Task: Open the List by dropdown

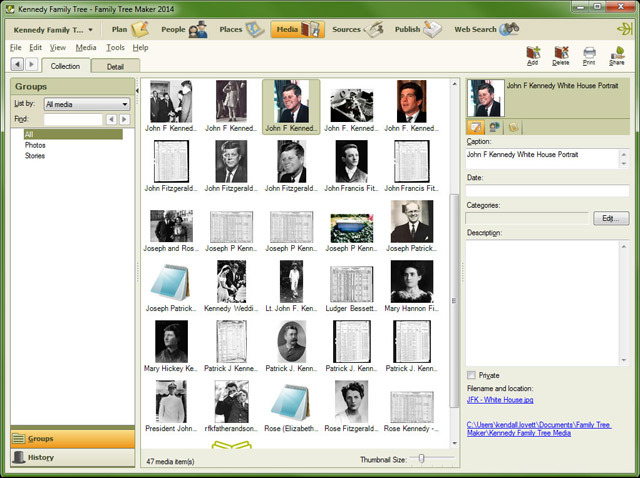Action: coord(87,104)
